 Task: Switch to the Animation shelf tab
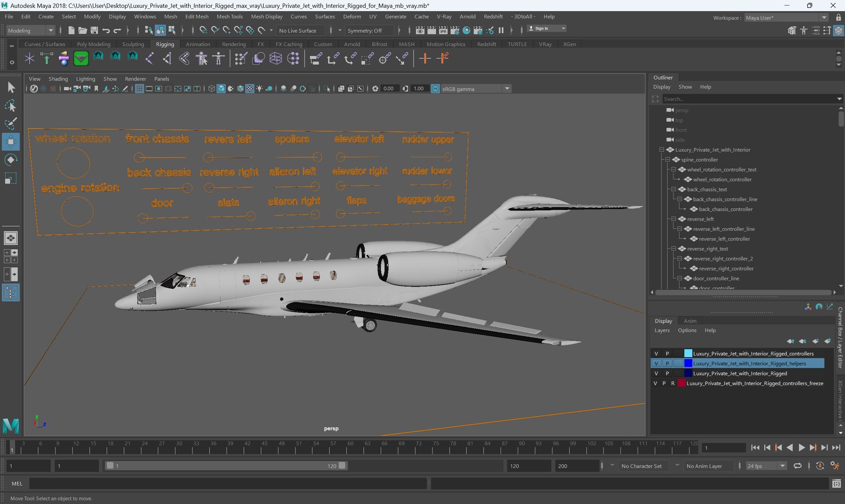pyautogui.click(x=198, y=44)
